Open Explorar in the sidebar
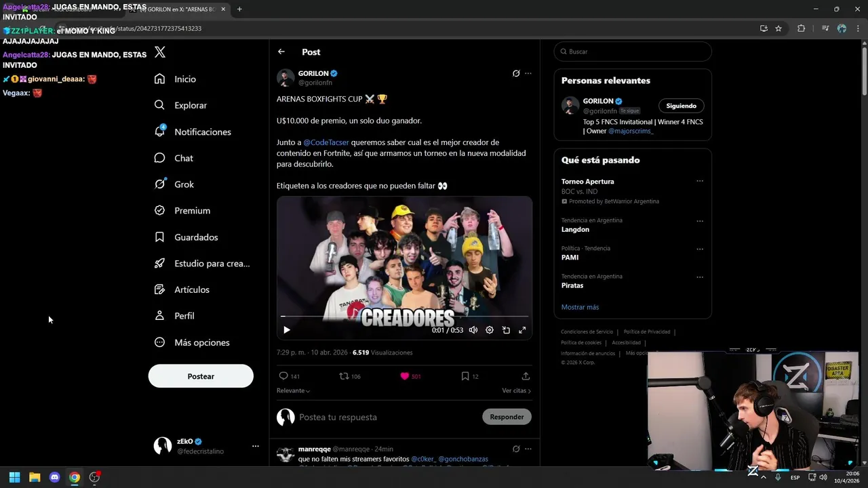 tap(180, 105)
